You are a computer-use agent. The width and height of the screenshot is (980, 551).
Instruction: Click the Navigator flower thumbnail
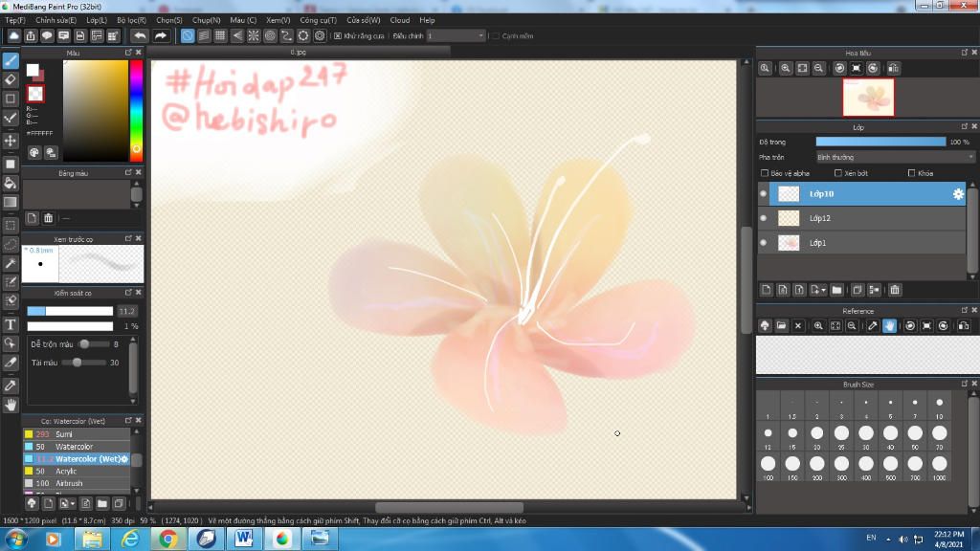[x=868, y=98]
